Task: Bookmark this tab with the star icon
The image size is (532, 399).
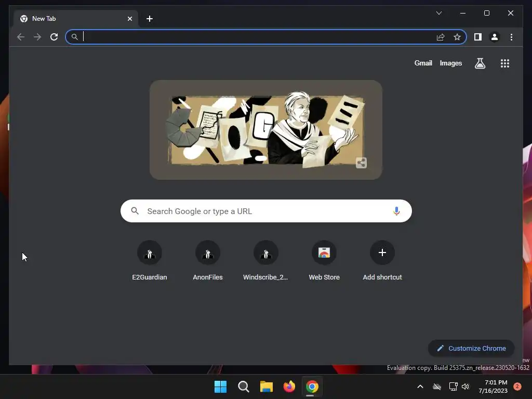Action: (x=457, y=37)
